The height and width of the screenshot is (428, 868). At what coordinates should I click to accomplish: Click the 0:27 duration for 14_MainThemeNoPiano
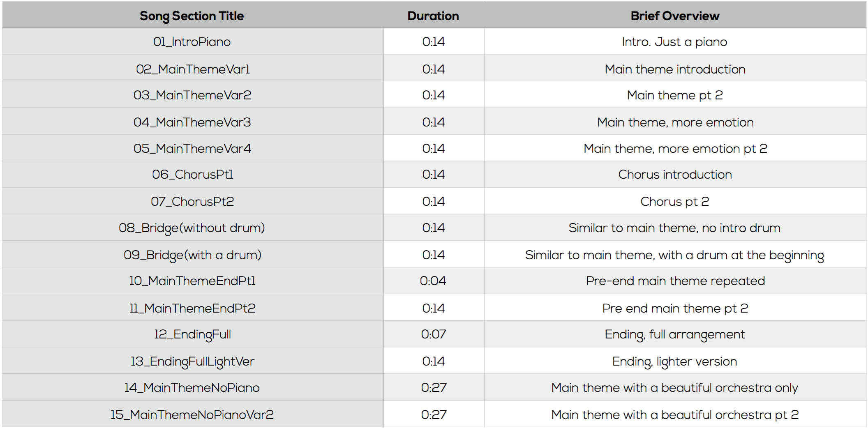[434, 387]
